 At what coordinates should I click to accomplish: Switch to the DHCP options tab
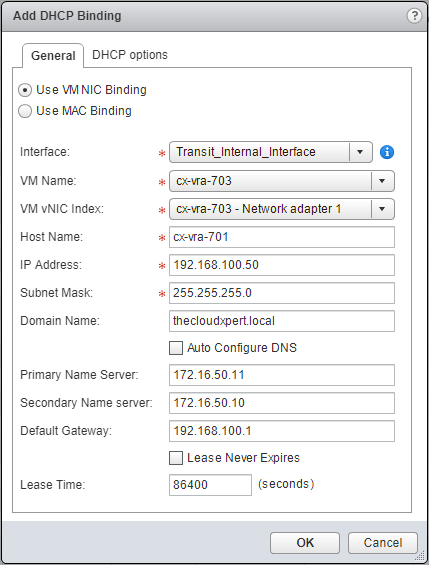pos(130,55)
